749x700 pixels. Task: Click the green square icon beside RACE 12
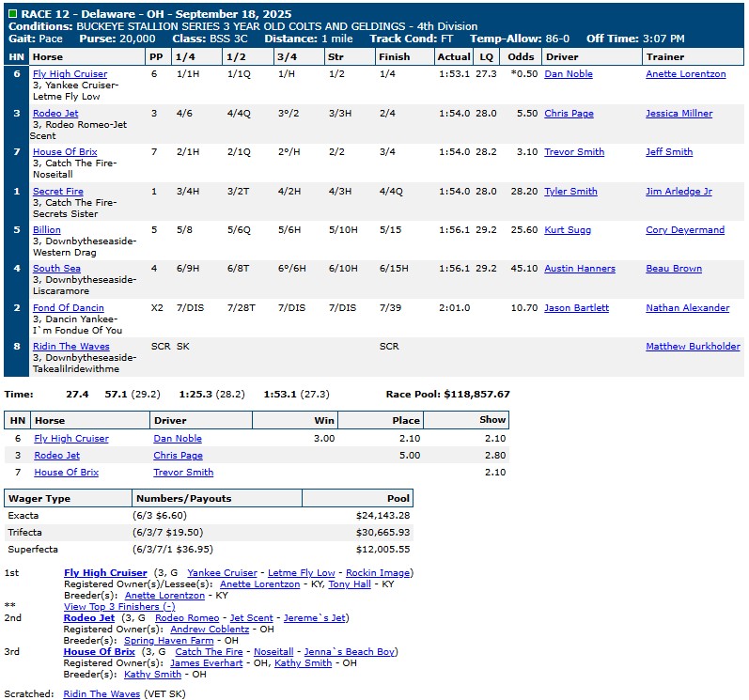click(x=12, y=15)
